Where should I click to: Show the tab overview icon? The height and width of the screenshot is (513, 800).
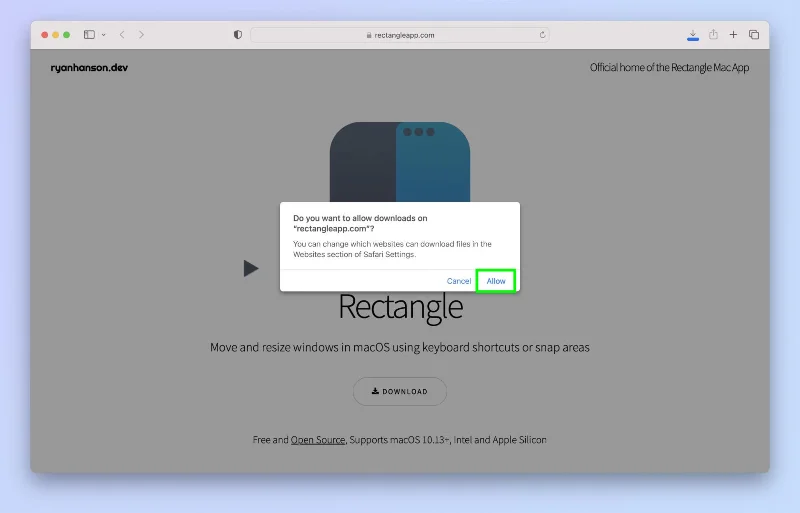point(754,35)
